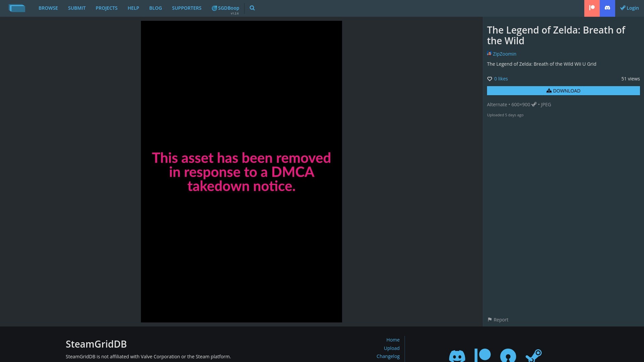The height and width of the screenshot is (362, 644).
Task: Click the heart like icon
Action: 490,79
